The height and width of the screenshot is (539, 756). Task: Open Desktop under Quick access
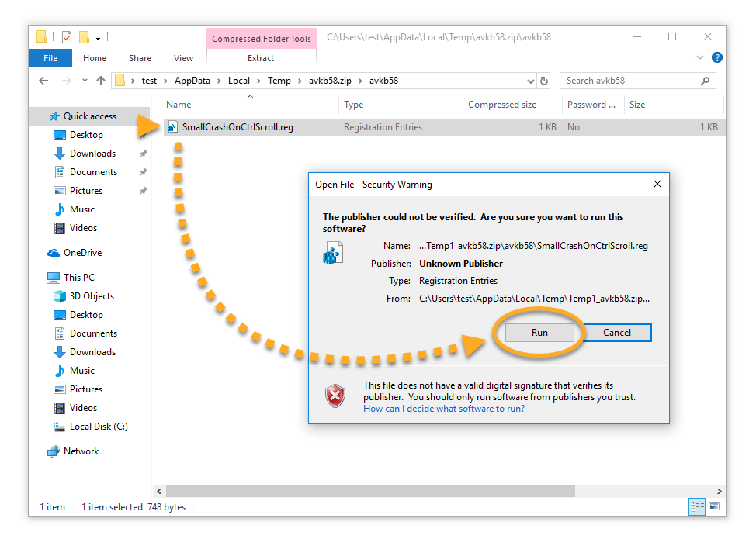[86, 135]
